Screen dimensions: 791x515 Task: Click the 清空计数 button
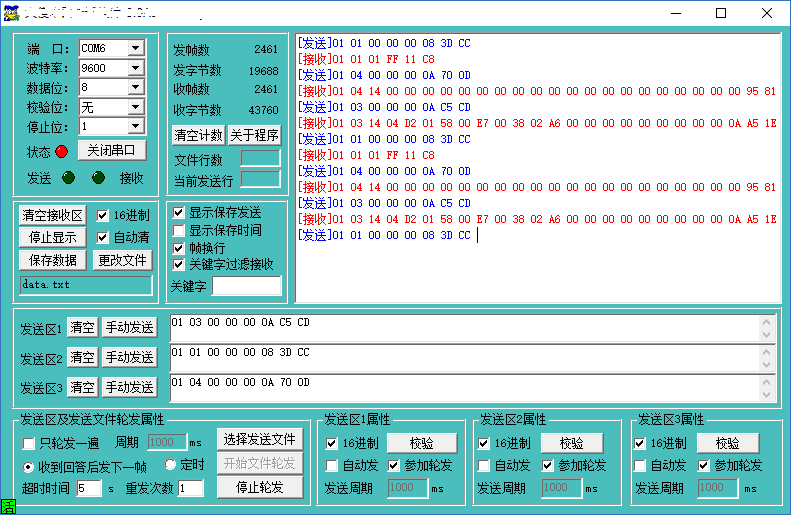pyautogui.click(x=198, y=135)
